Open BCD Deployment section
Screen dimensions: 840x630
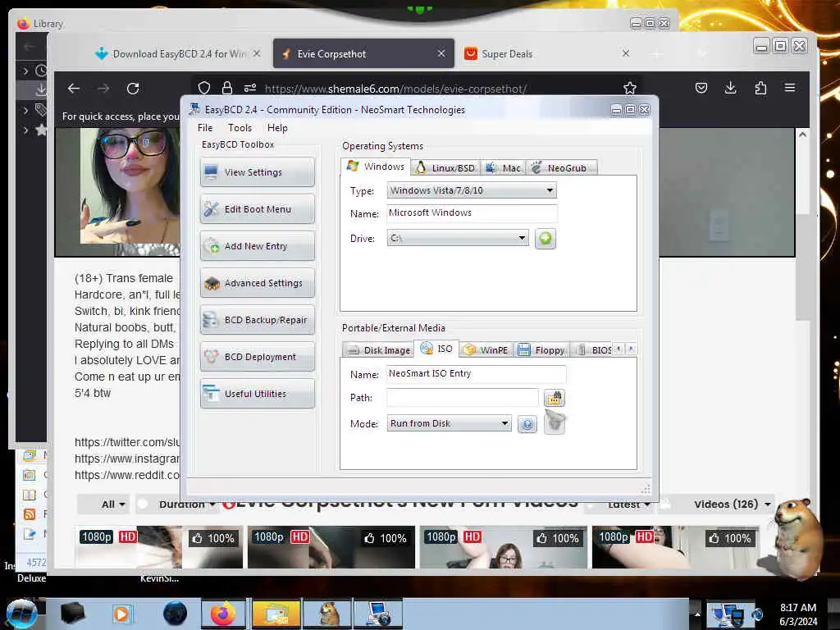tap(257, 357)
